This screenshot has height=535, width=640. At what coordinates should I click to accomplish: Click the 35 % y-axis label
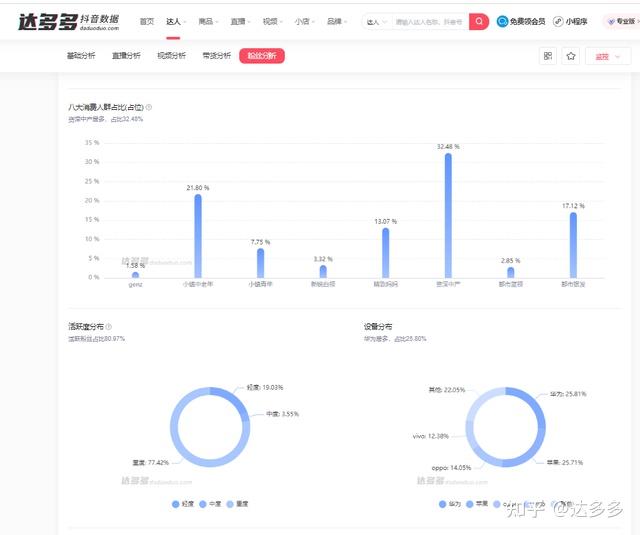coord(92,142)
